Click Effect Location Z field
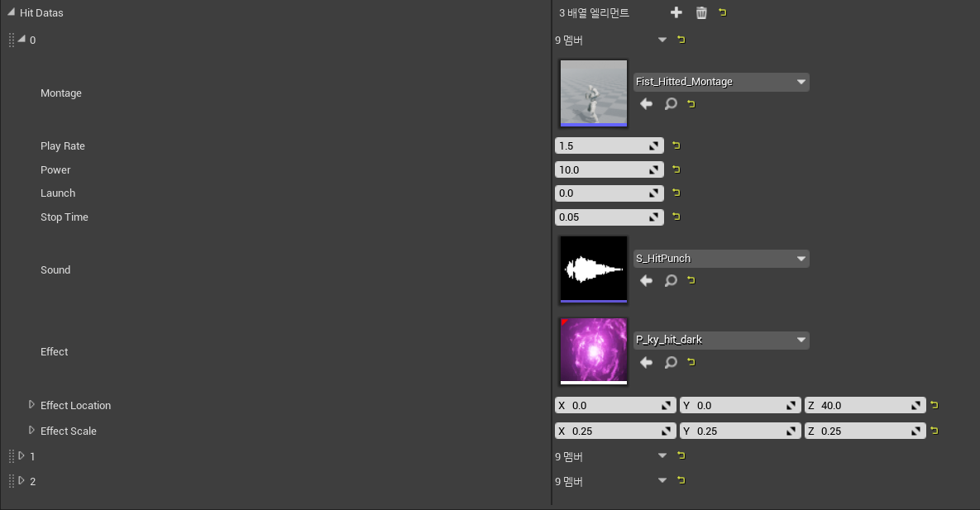The height and width of the screenshot is (510, 980). (x=865, y=406)
